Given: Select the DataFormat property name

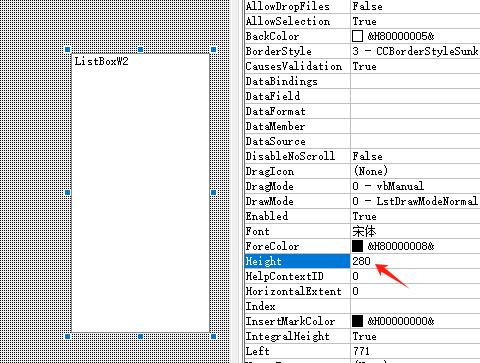Looking at the screenshot, I should 275,111.
